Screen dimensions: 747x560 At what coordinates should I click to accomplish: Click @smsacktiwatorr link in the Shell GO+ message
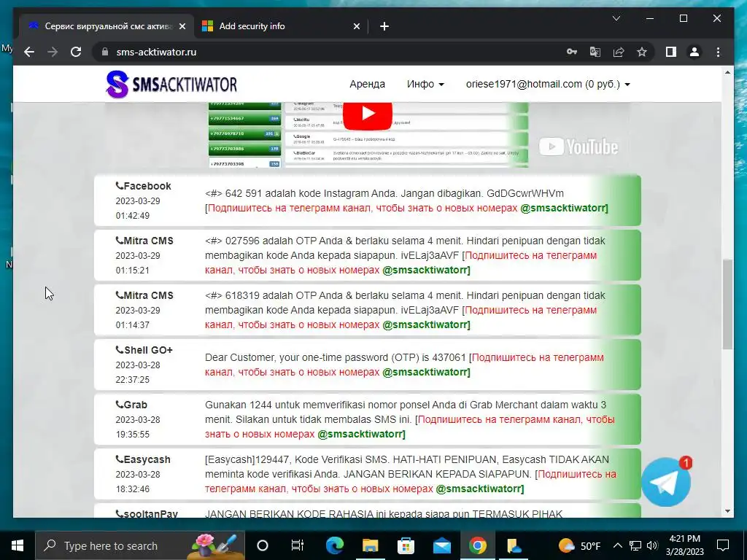(x=426, y=372)
